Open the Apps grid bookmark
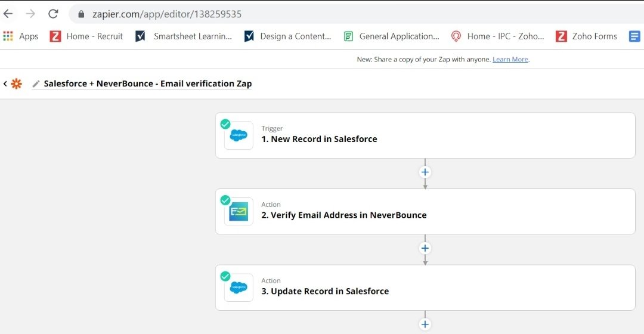 [x=20, y=36]
